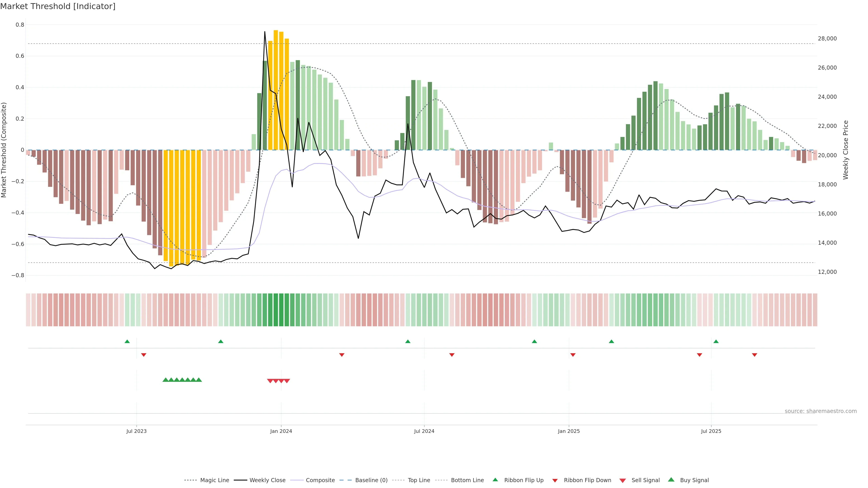Click the Jul 2024 x-axis label
Image resolution: width=868 pixels, height=488 pixels.
pyautogui.click(x=424, y=431)
